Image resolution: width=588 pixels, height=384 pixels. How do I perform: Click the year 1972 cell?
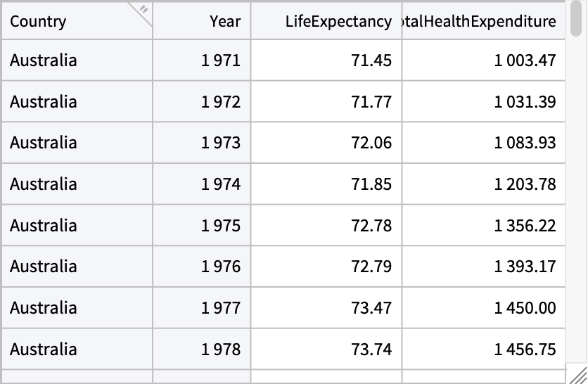tap(221, 102)
